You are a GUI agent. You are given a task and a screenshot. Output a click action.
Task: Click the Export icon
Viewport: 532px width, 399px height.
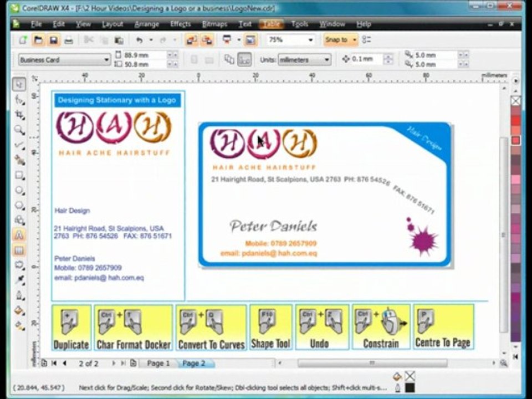pos(207,40)
